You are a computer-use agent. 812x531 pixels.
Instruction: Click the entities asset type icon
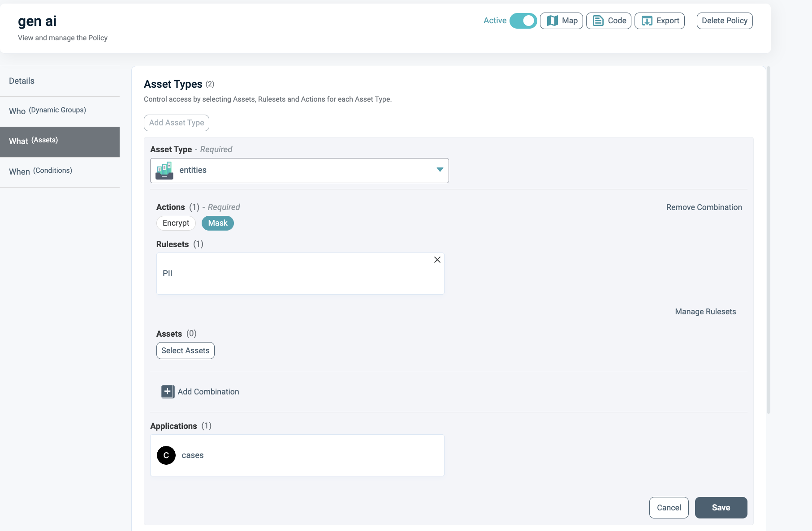click(x=164, y=171)
